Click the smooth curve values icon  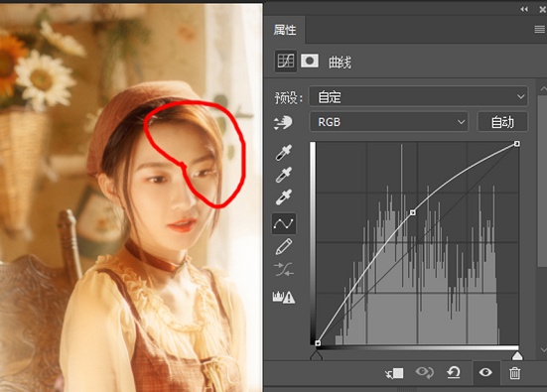tap(284, 270)
